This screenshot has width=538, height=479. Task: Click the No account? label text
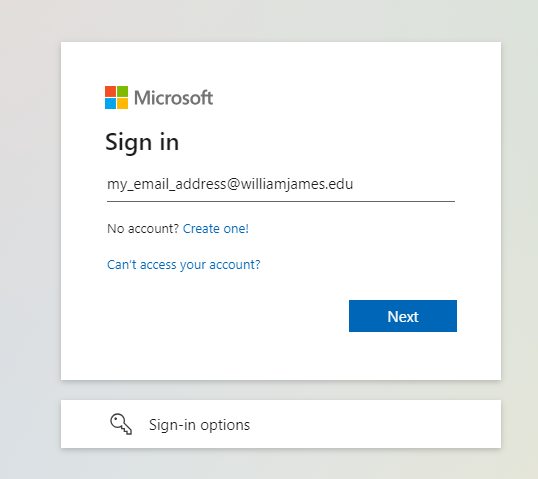point(143,229)
